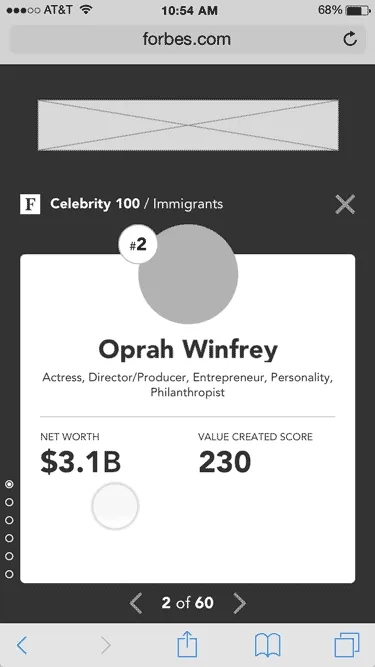
Task: Select the first page indicator dot
Action: coord(9,484)
